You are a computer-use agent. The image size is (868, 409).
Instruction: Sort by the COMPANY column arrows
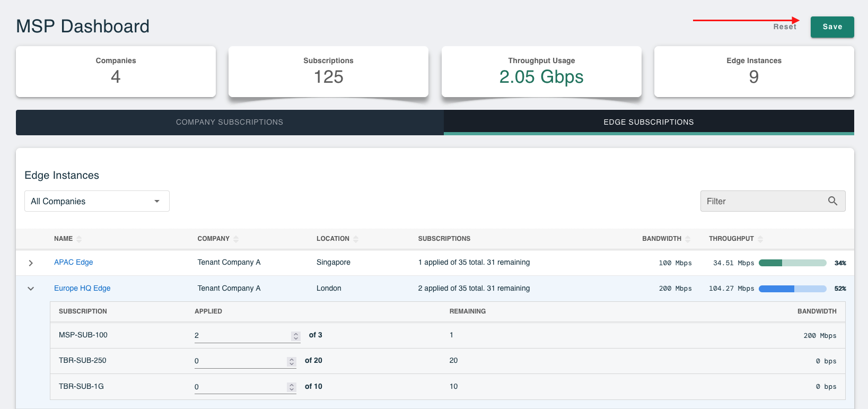point(236,239)
